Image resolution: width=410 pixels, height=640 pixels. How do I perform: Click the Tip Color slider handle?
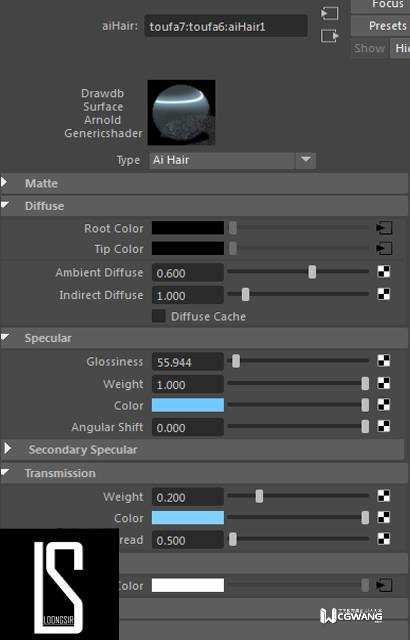[233, 248]
